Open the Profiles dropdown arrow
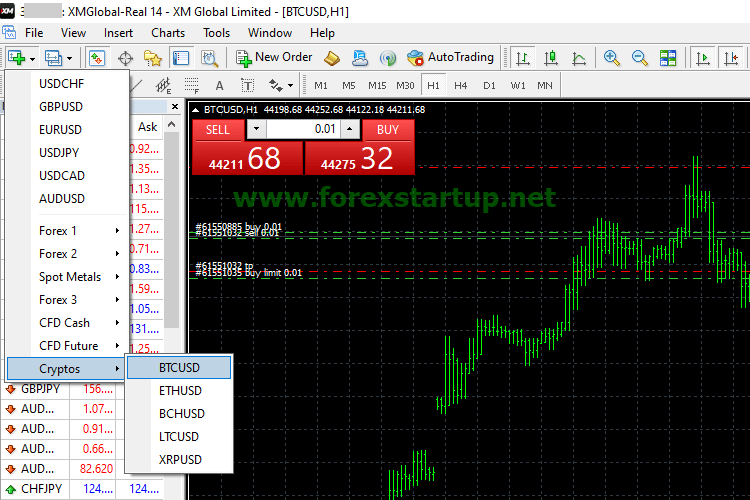The height and width of the screenshot is (500, 750). 69,59
